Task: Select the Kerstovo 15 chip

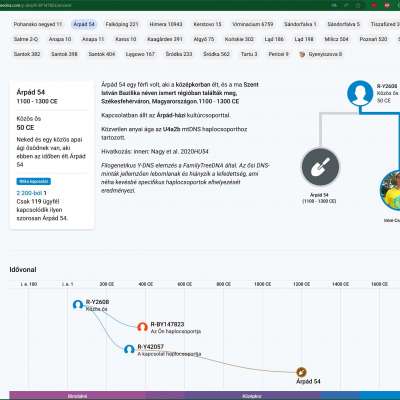Action: click(207, 24)
